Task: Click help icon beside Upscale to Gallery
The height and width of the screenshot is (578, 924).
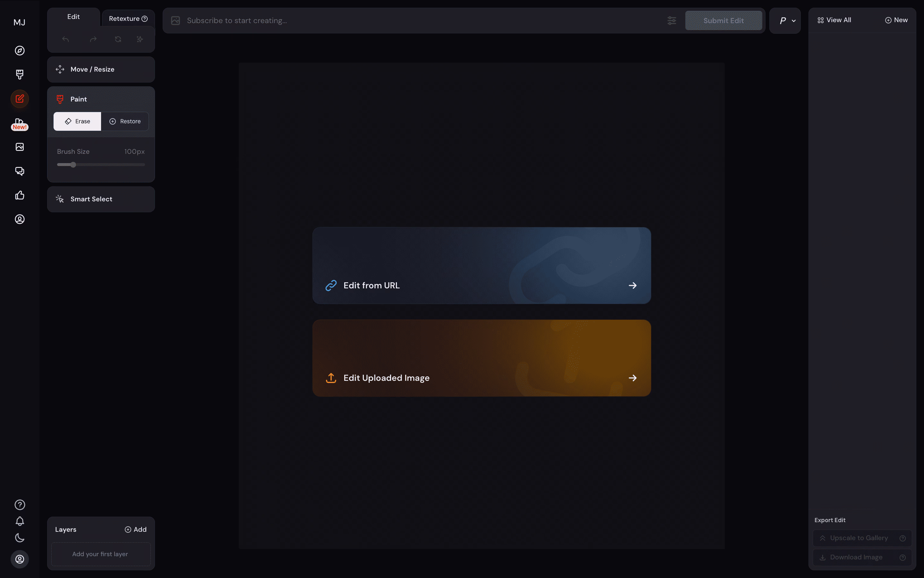Action: pos(902,538)
